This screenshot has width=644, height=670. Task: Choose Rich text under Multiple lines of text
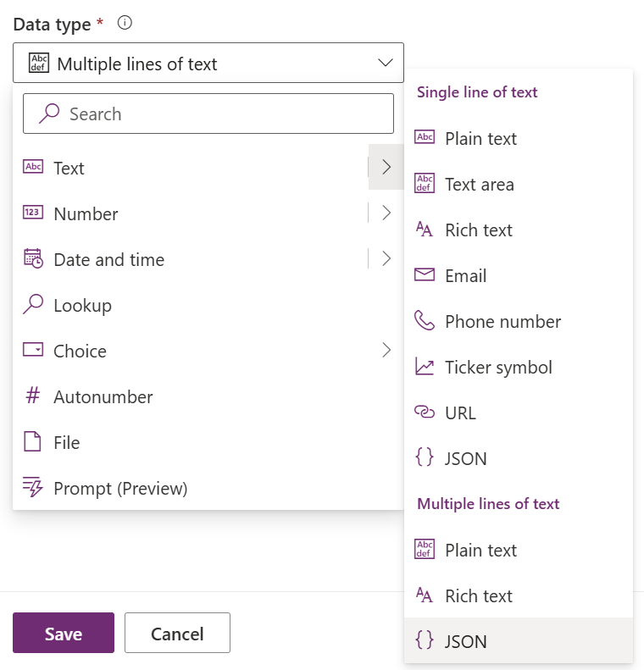tap(479, 595)
